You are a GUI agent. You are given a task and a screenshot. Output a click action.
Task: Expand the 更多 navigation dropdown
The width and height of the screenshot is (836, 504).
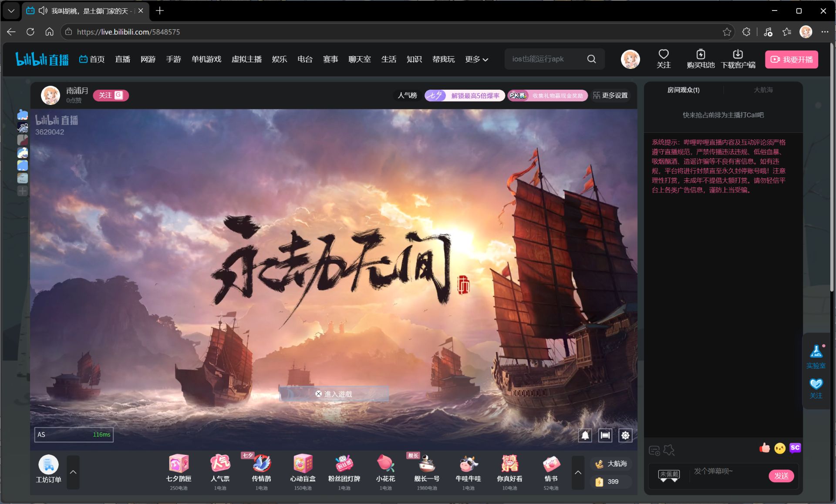tap(476, 59)
